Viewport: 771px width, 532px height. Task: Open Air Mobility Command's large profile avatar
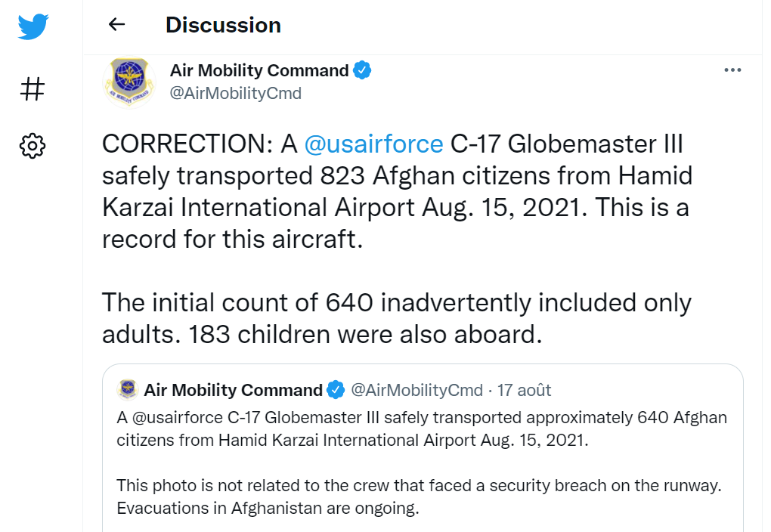click(129, 82)
